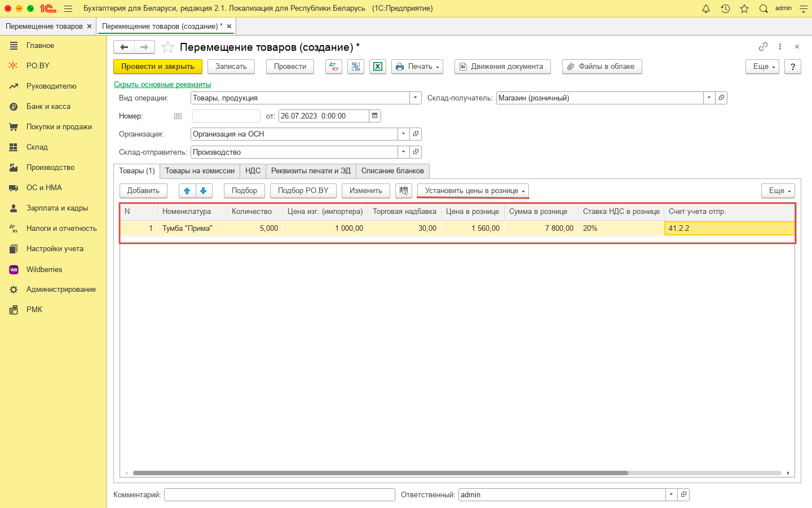The width and height of the screenshot is (812, 508).
Task: Add document to favorites with star icon
Action: pos(167,47)
